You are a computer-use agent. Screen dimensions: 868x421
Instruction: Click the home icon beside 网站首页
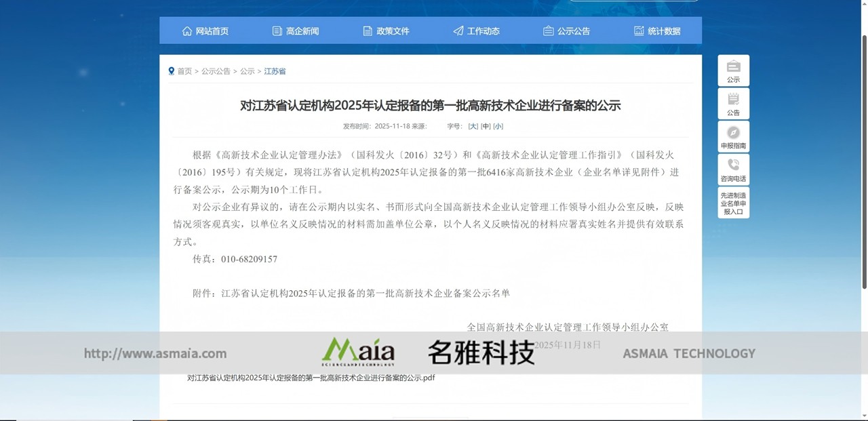[x=187, y=31]
